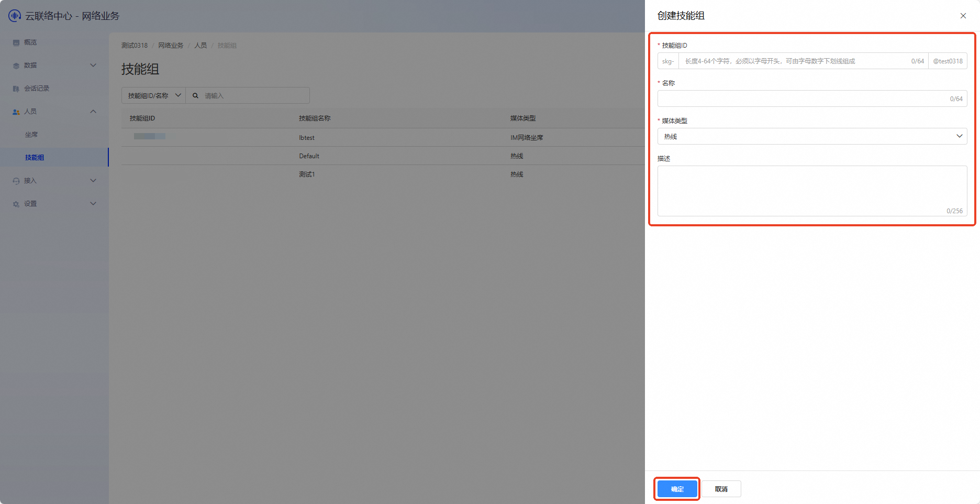Click the 接入 headset icon
The height and width of the screenshot is (504, 980).
tap(16, 181)
